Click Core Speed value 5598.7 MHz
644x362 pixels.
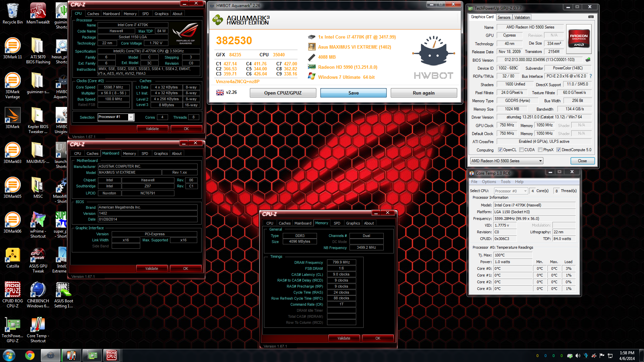tap(113, 87)
